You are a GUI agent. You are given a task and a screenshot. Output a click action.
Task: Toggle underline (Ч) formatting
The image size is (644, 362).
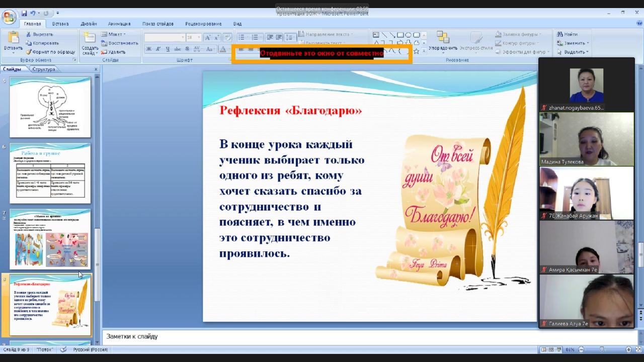tap(168, 49)
